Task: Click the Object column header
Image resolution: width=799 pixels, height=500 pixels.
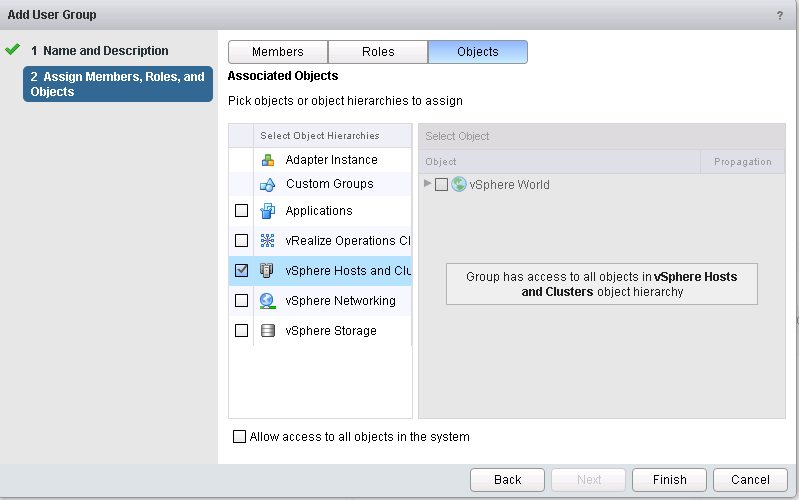Action: 560,162
